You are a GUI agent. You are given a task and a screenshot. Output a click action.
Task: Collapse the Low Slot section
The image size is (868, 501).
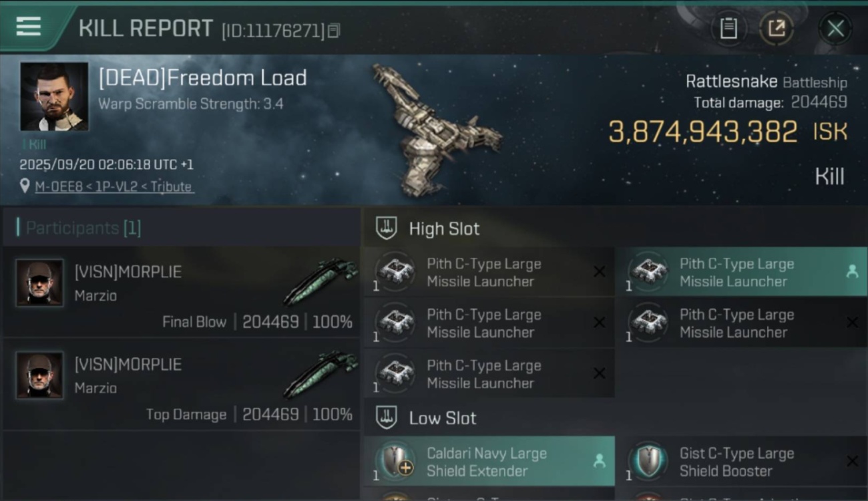(x=387, y=418)
